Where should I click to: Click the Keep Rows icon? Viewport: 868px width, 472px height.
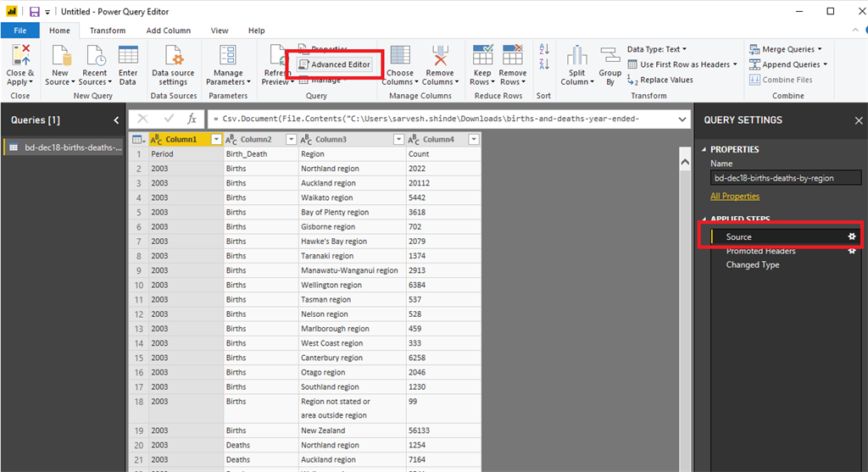click(482, 56)
